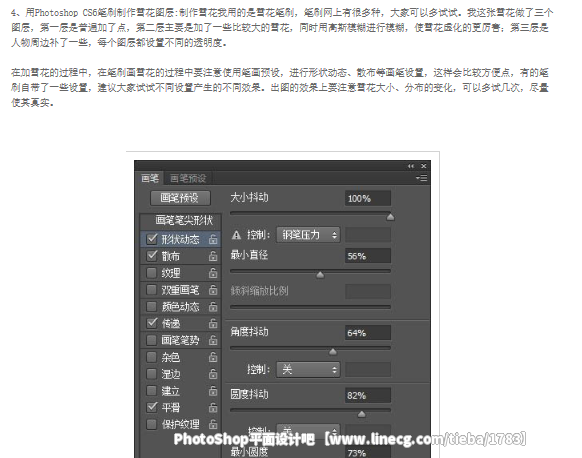This screenshot has width=582, height=458.
Task: Toggle the lock icon beside 纹理
Action: click(213, 273)
